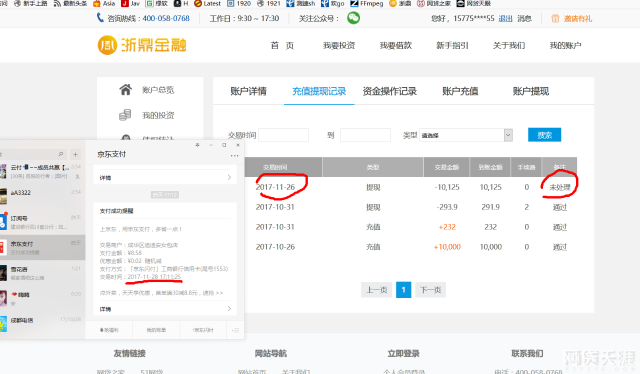Open 我要投资 in main navigation
This screenshot has width=640, height=374.
(339, 45)
